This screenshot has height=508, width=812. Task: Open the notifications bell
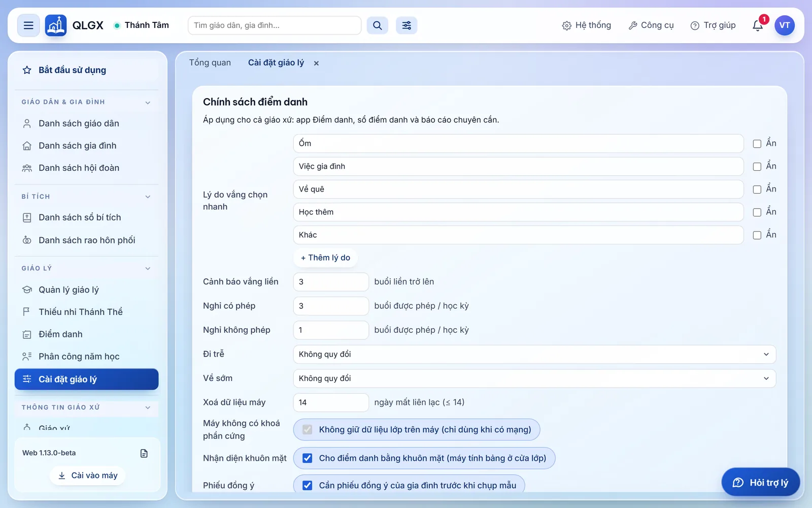pyautogui.click(x=758, y=25)
